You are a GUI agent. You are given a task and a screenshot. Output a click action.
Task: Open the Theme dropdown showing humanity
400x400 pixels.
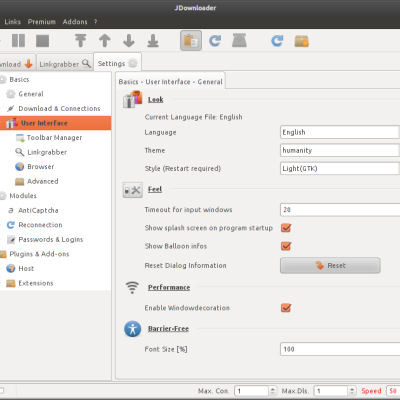tap(340, 150)
